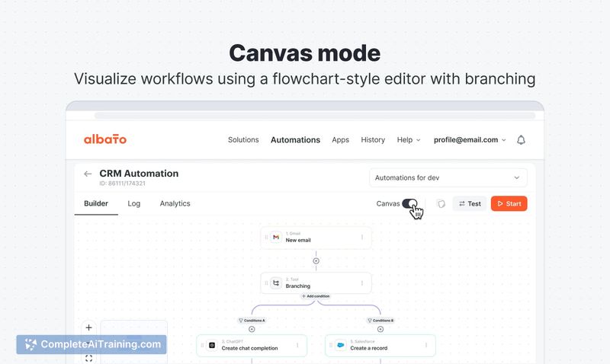
Task: Toggle the Canvas mode switch
Action: click(x=409, y=203)
